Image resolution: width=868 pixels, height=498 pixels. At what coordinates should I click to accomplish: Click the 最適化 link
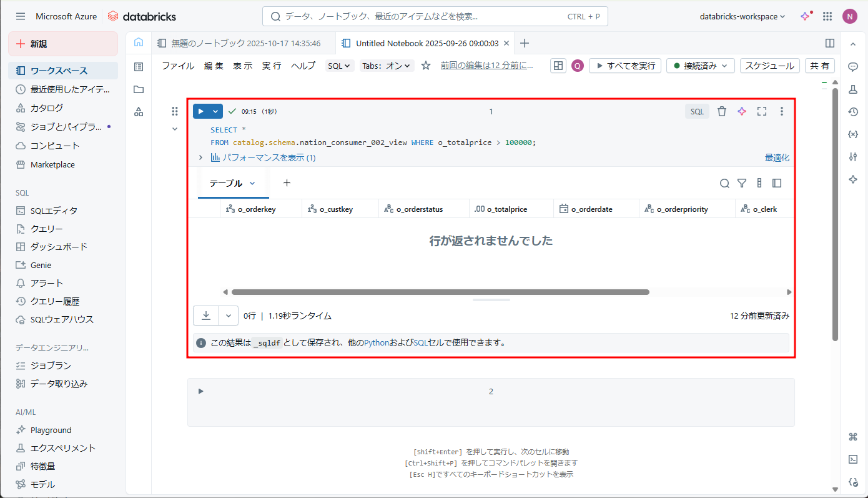point(777,158)
